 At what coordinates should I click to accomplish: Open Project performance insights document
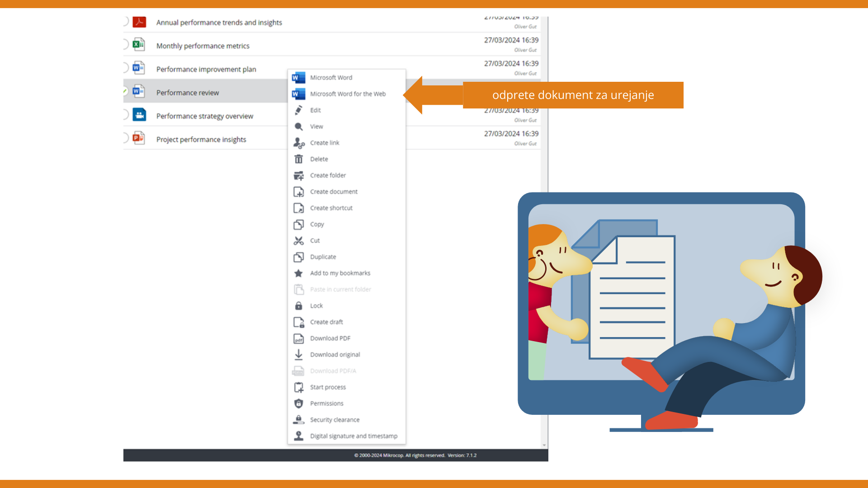(201, 140)
